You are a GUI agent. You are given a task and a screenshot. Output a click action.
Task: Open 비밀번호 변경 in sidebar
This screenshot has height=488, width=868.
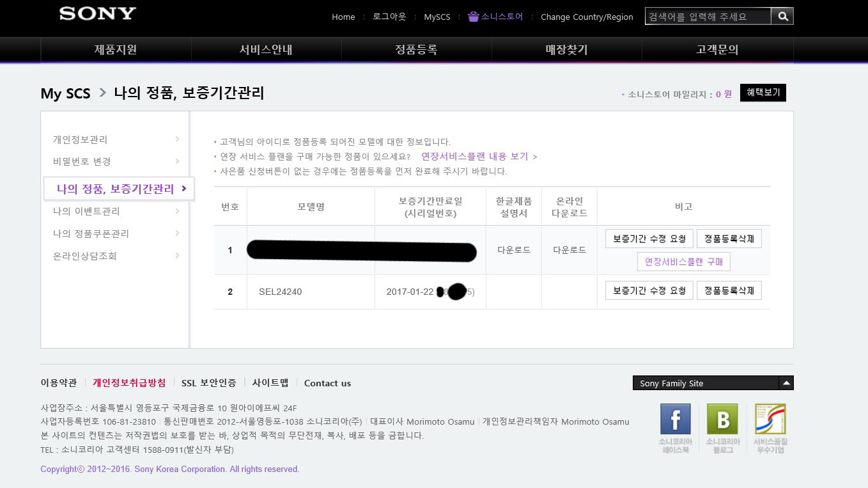(82, 161)
